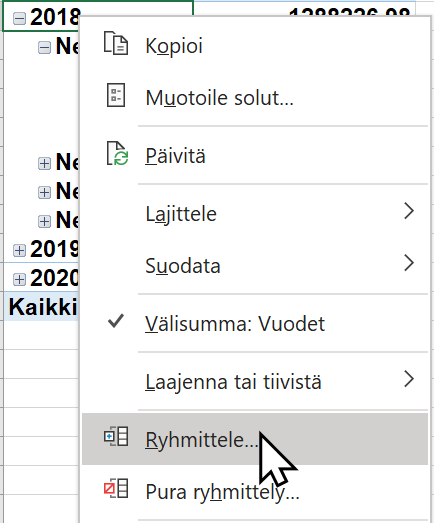
Task: Click the Pura ryhmittely ungroup icon
Action: tap(116, 488)
